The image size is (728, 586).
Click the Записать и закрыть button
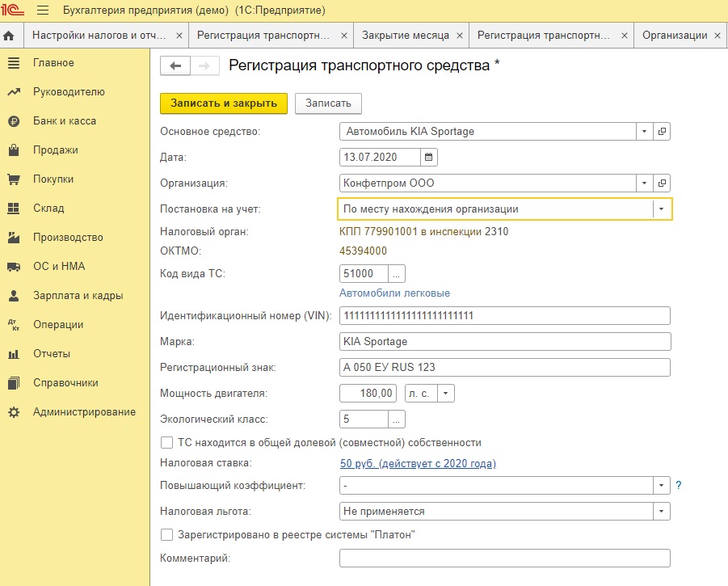[x=224, y=103]
